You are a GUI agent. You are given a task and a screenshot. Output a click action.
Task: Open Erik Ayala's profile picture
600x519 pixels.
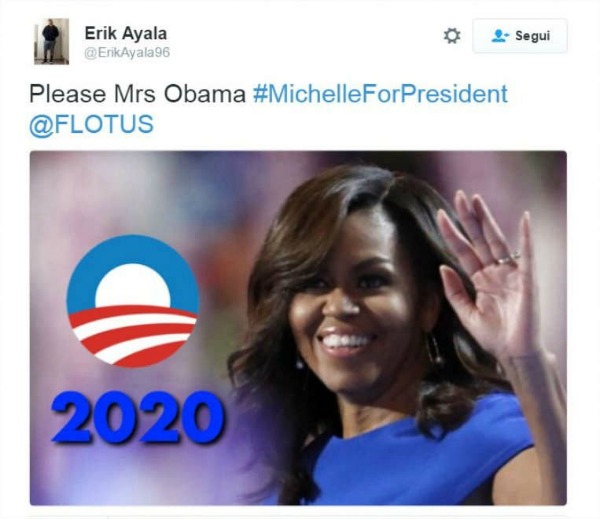point(51,41)
